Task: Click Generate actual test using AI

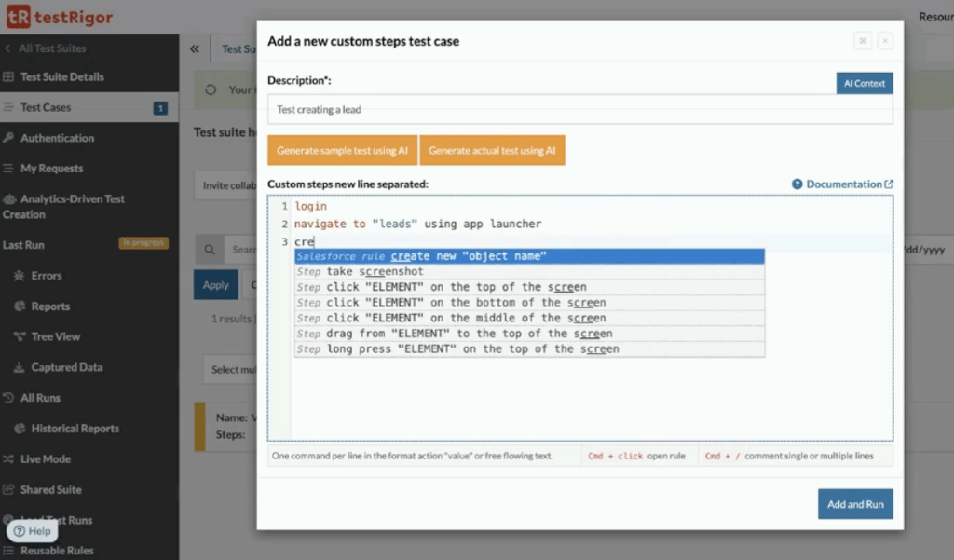Action: (x=492, y=150)
